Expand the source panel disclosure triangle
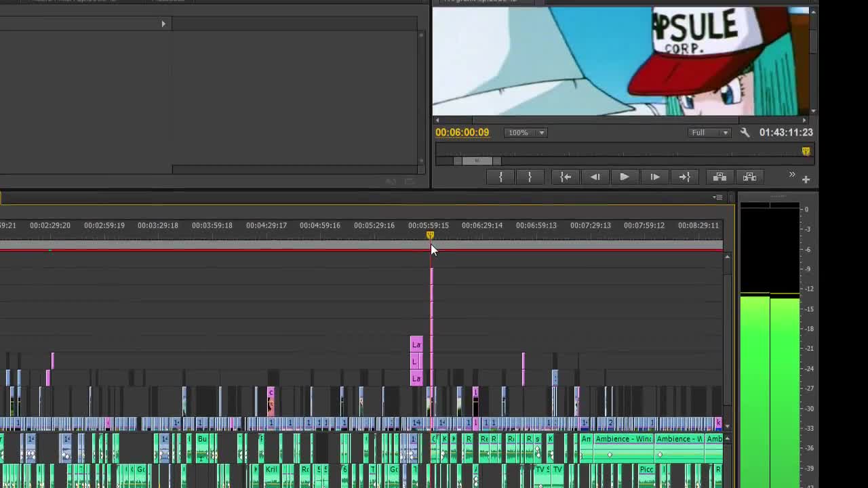The image size is (868, 488). pyautogui.click(x=163, y=24)
